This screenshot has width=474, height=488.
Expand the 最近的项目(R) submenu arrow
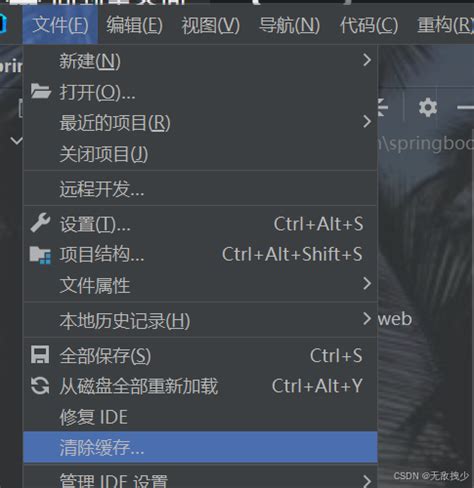point(367,121)
